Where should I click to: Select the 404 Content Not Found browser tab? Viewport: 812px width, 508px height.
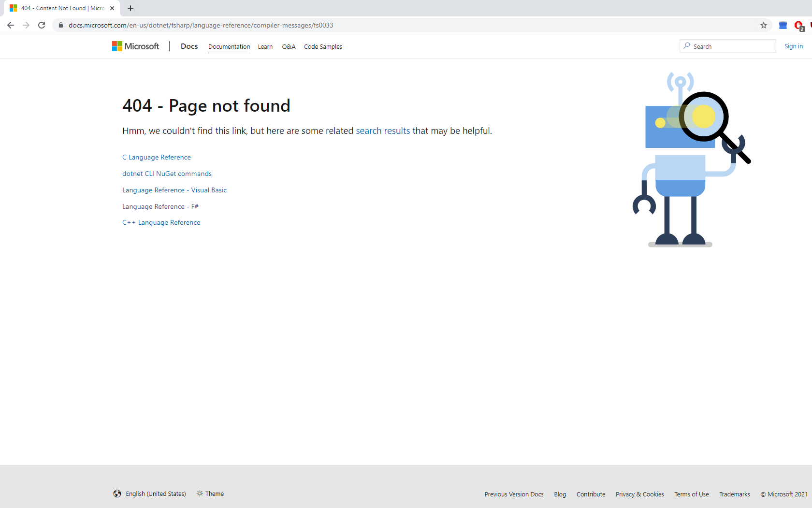[x=58, y=8]
